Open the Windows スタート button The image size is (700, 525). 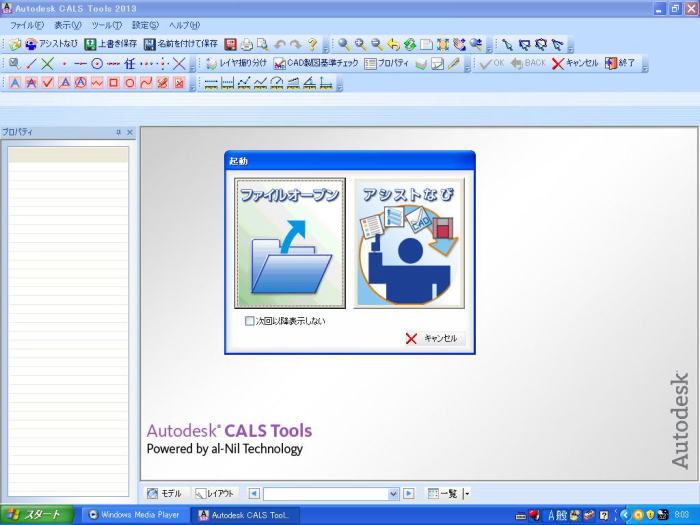tap(37, 515)
